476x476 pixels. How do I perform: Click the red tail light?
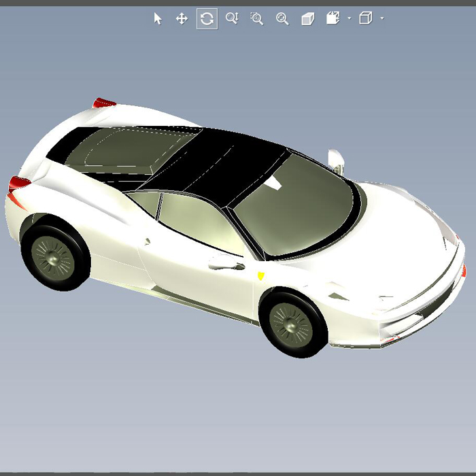point(19,183)
